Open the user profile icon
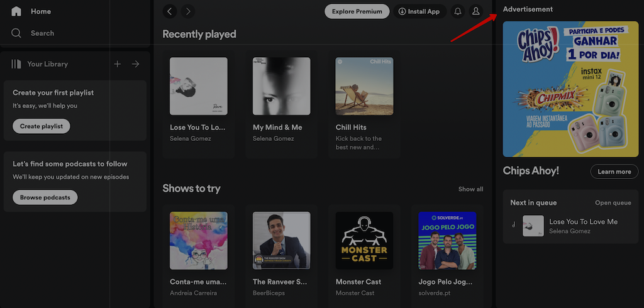The image size is (644, 308). [476, 11]
